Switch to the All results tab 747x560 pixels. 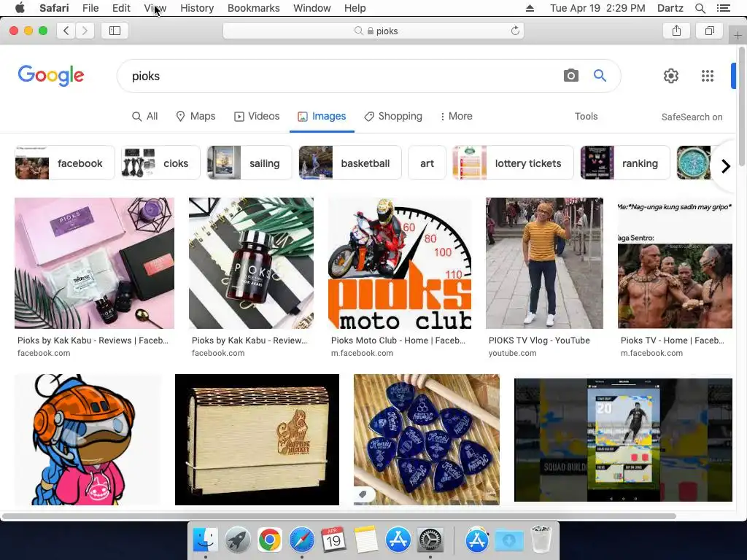tap(145, 116)
